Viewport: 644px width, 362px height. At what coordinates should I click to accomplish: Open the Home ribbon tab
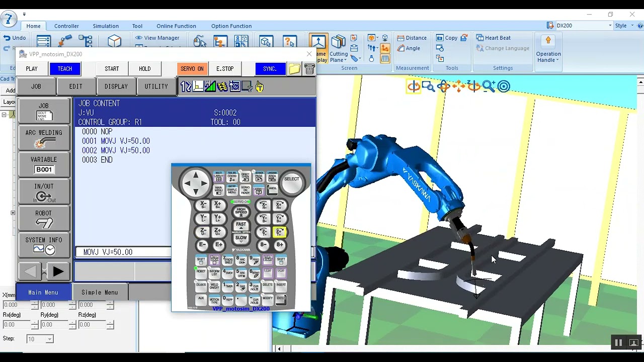point(33,26)
